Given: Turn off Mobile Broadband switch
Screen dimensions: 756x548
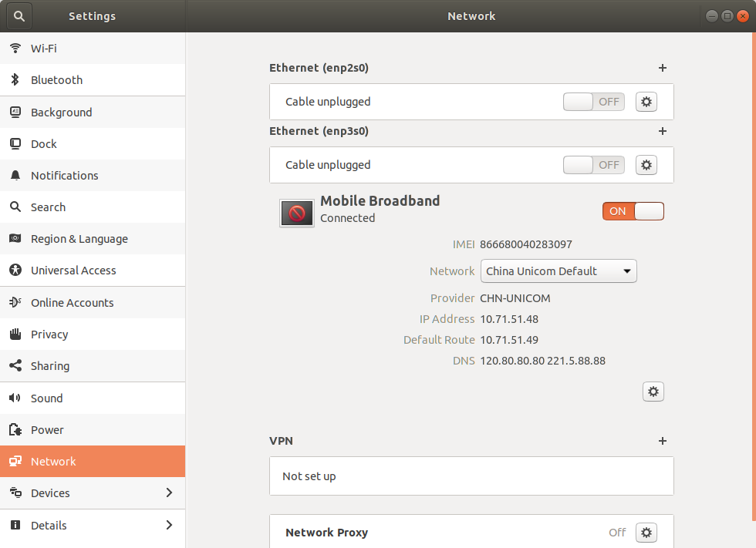Looking at the screenshot, I should (633, 211).
